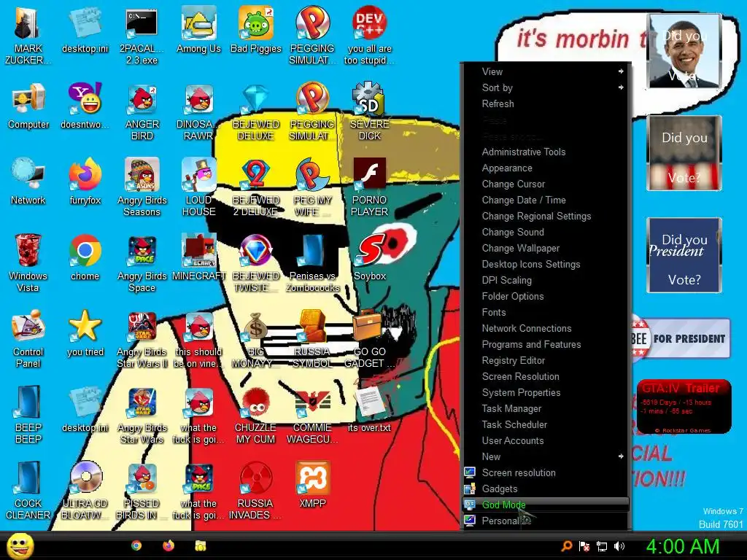Click the FOR PRESIDENT banner gadget

pos(681,338)
